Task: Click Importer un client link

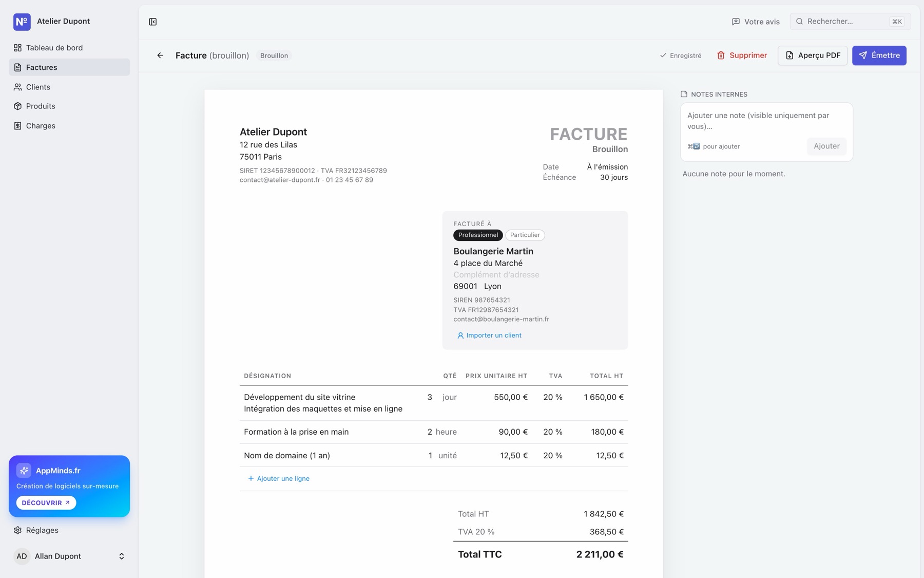Action: 489,335
